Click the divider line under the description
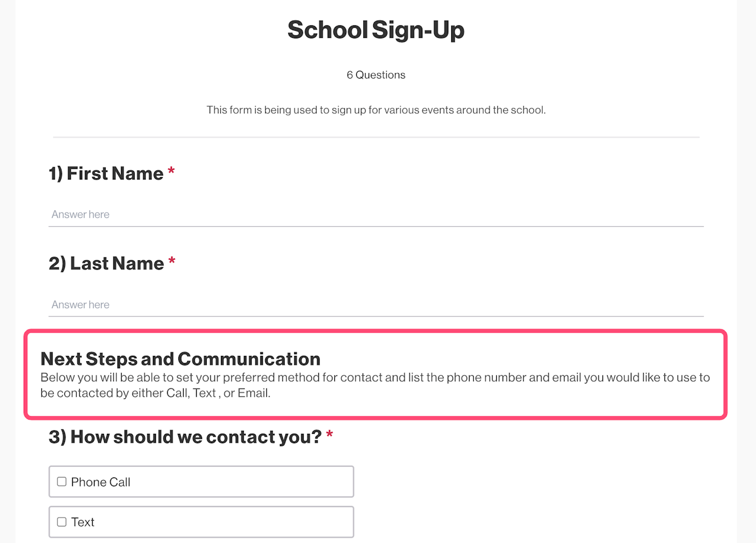The width and height of the screenshot is (756, 543). click(376, 138)
